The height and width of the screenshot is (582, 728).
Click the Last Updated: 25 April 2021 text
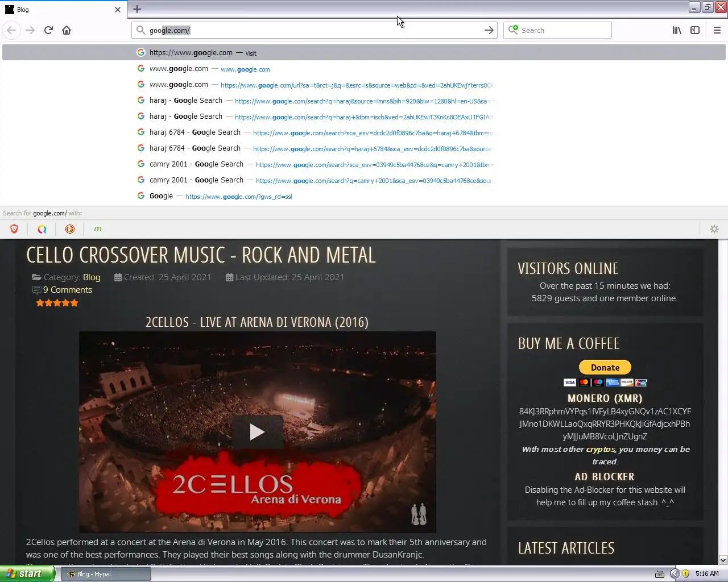click(289, 277)
